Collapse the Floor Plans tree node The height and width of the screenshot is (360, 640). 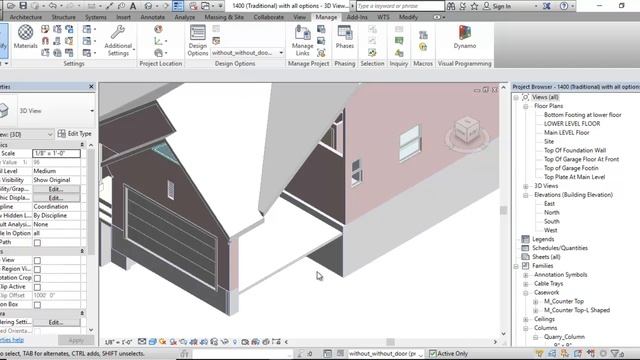526,106
